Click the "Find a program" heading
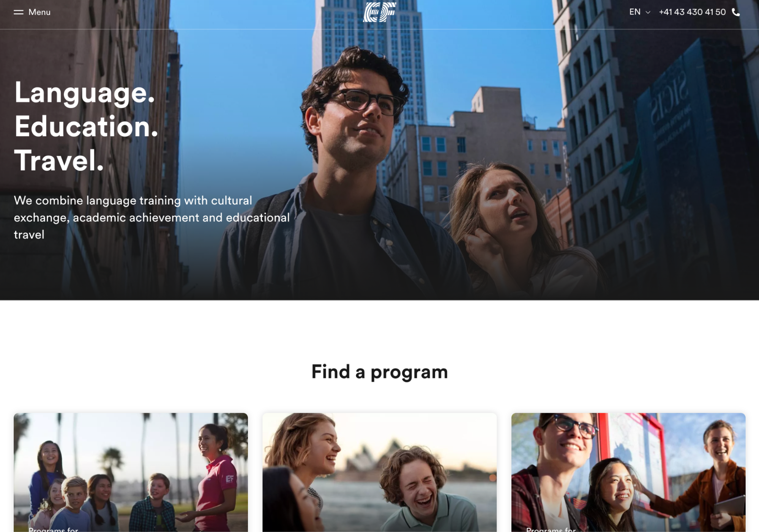 tap(380, 372)
